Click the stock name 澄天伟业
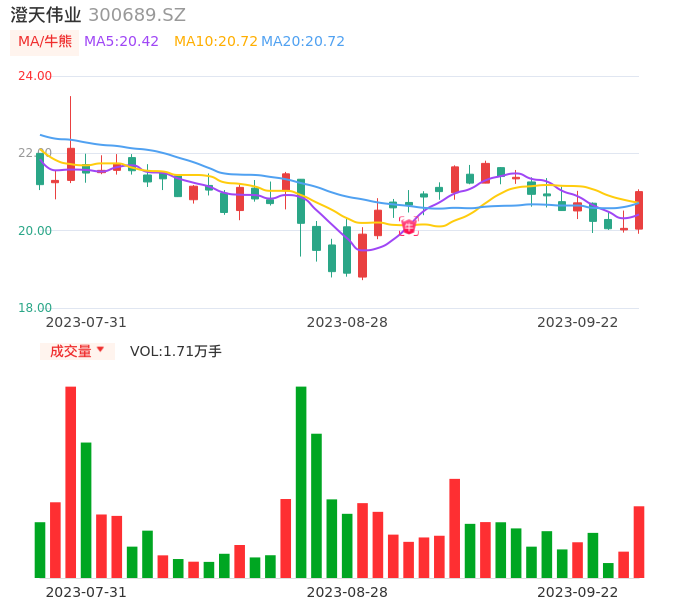Image resolution: width=686 pixels, height=606 pixels. [x=46, y=15]
